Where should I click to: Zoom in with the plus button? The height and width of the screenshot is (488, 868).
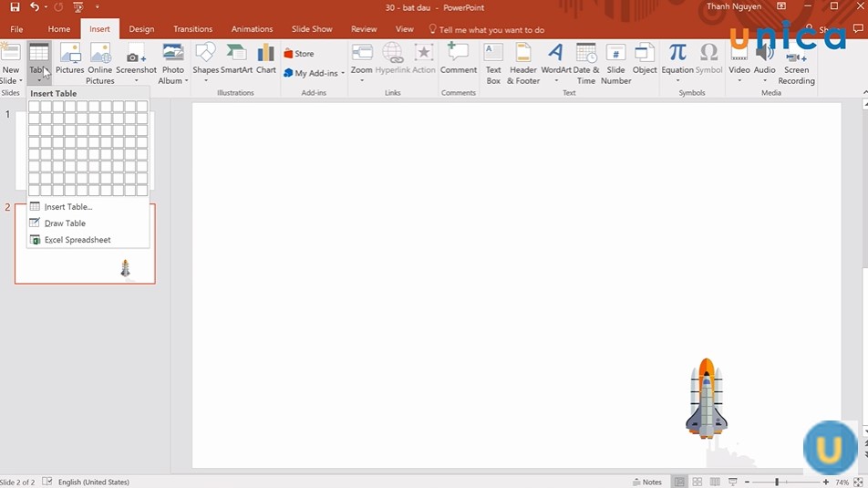point(826,483)
